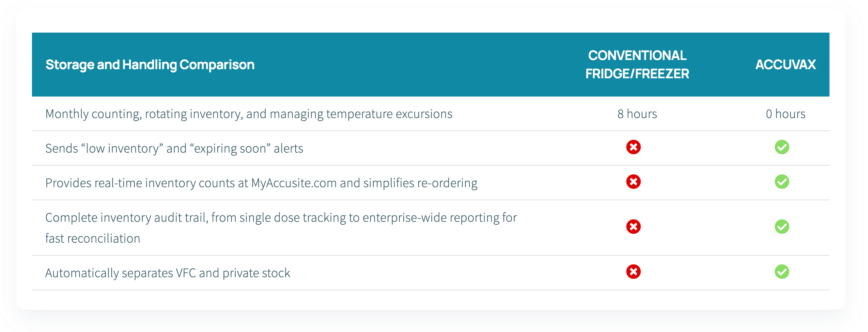Click red X in real-time inventory counts row
This screenshot has width=868, height=332.
(633, 182)
